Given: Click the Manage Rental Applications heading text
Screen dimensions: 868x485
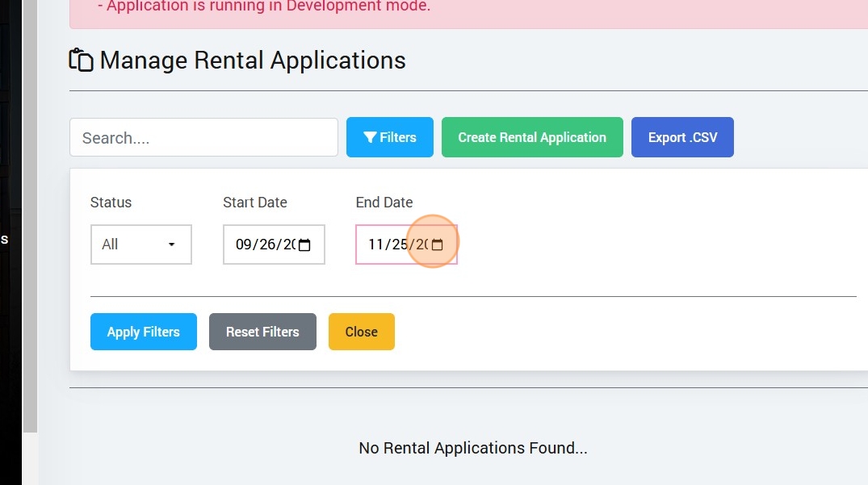Looking at the screenshot, I should (253, 61).
